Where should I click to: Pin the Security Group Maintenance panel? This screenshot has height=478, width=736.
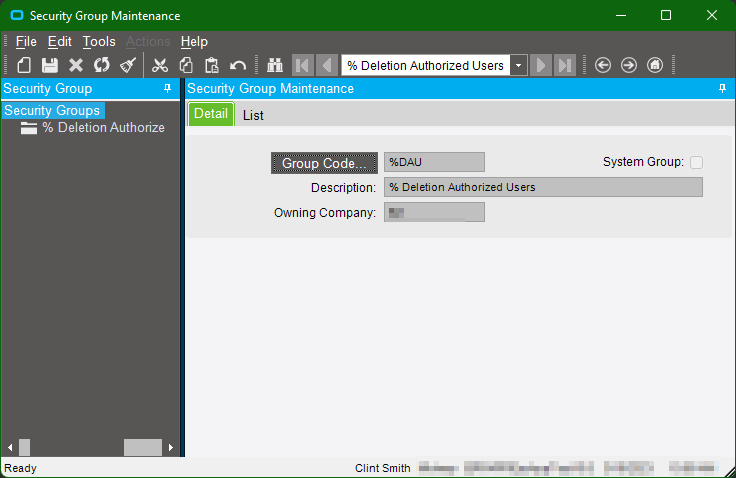722,88
